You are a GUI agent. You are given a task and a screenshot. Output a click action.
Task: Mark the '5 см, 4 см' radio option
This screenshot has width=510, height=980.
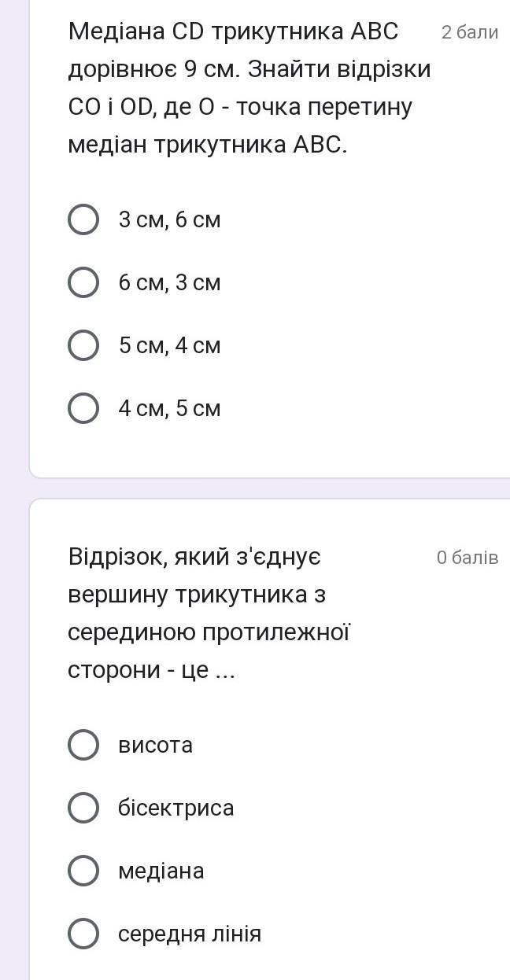coord(83,345)
